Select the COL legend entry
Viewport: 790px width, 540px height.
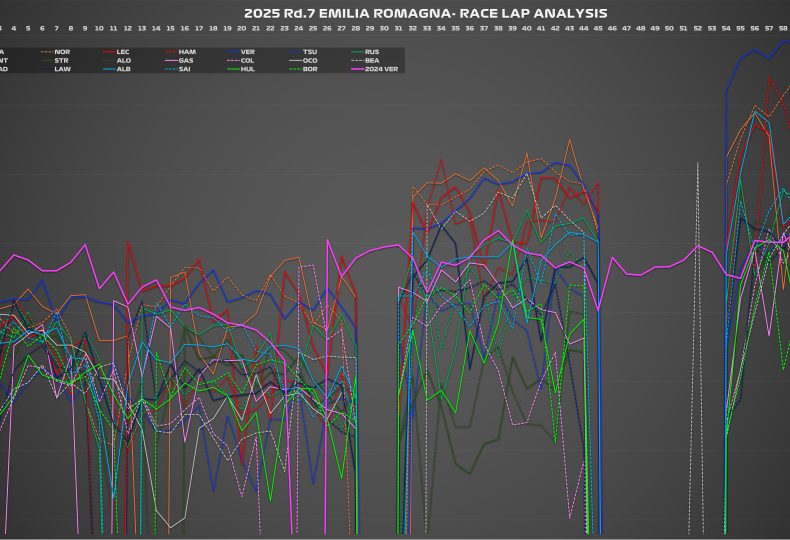tap(247, 60)
